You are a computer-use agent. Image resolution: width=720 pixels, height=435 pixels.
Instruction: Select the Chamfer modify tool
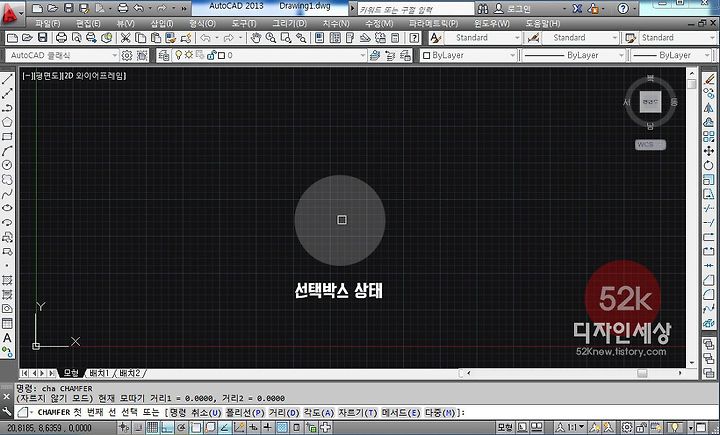pos(709,280)
